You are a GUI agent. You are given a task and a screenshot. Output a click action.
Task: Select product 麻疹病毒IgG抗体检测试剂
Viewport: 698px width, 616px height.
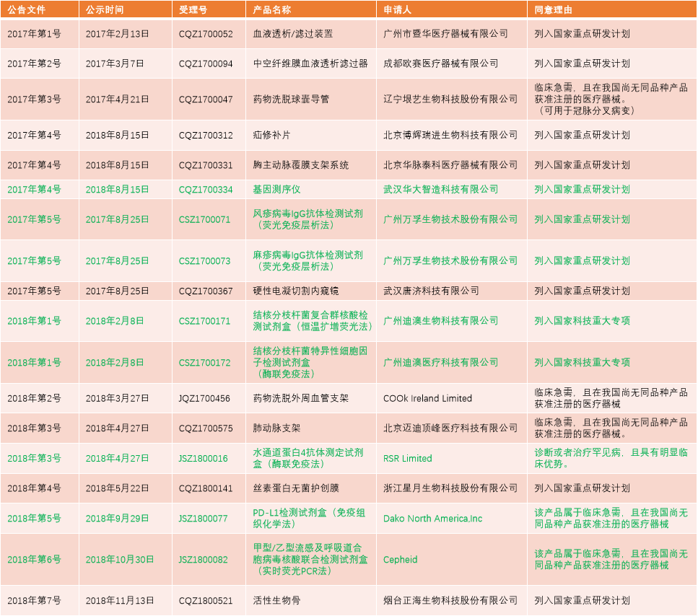(x=307, y=260)
